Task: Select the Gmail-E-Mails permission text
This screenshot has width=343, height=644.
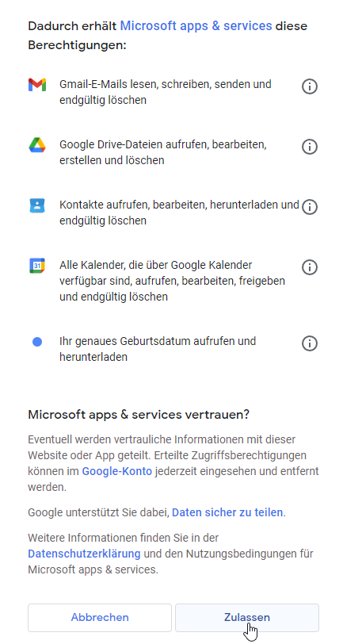Action: (x=166, y=92)
